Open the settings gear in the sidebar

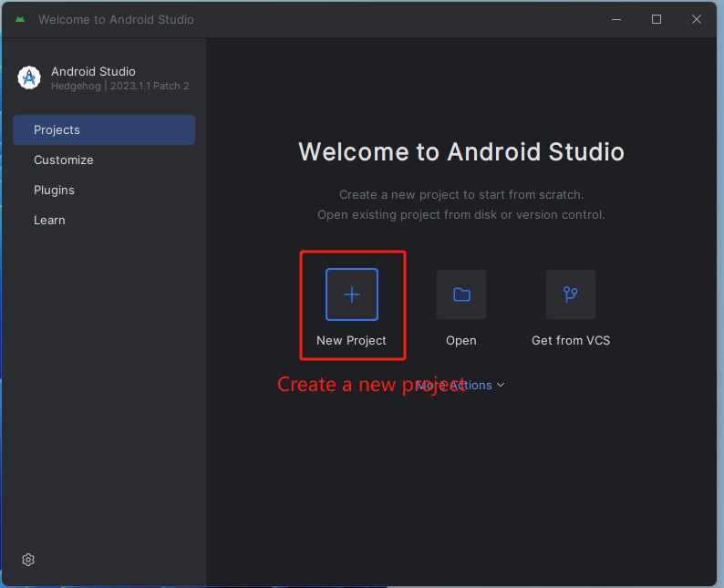[x=28, y=560]
